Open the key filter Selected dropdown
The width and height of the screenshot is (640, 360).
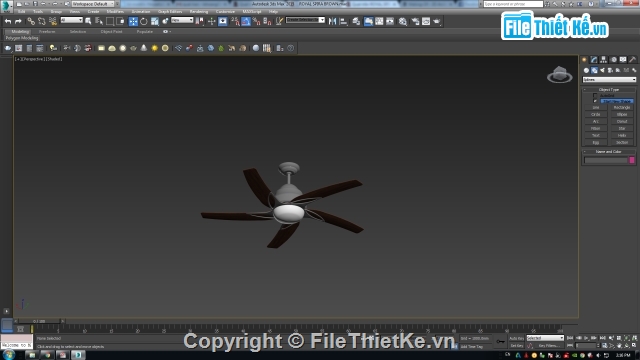tap(545, 338)
